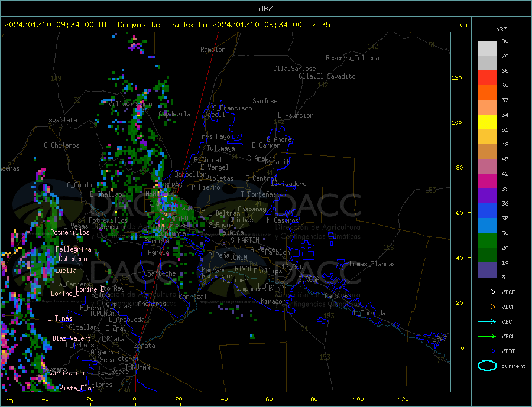The width and height of the screenshot is (532, 407).
Task: Click the 'Lomas_Blancas' map label
Action: (372, 264)
